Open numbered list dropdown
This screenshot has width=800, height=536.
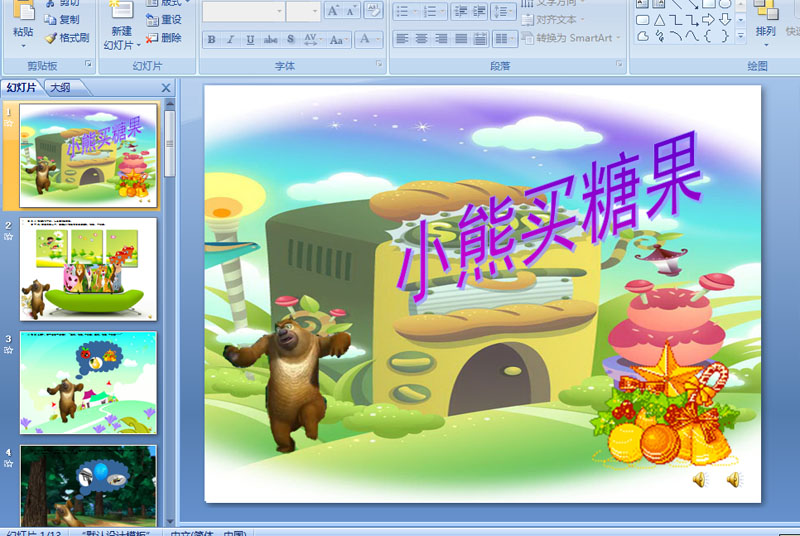click(x=433, y=11)
